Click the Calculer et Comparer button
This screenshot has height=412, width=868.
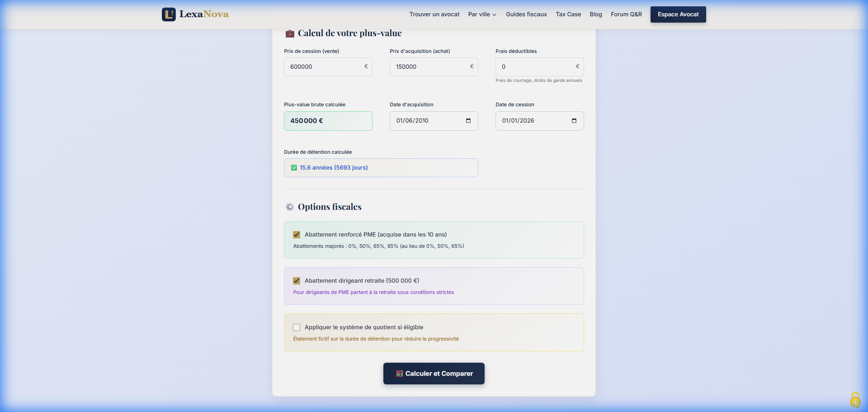coord(434,374)
